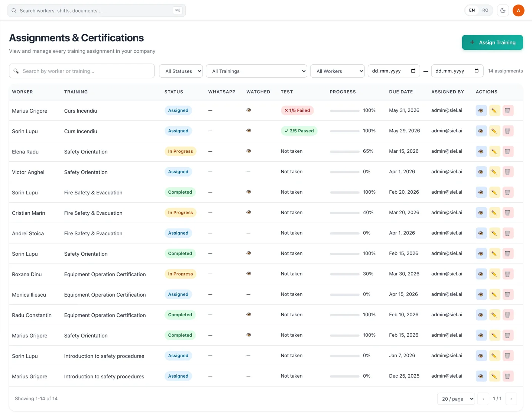
Task: Click the Status column header
Action: (x=174, y=92)
